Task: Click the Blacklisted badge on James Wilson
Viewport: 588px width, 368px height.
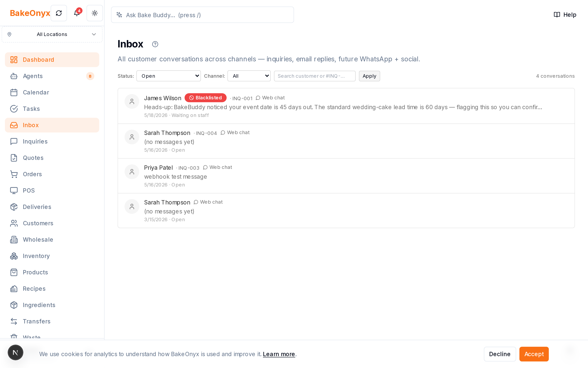Action: click(206, 98)
